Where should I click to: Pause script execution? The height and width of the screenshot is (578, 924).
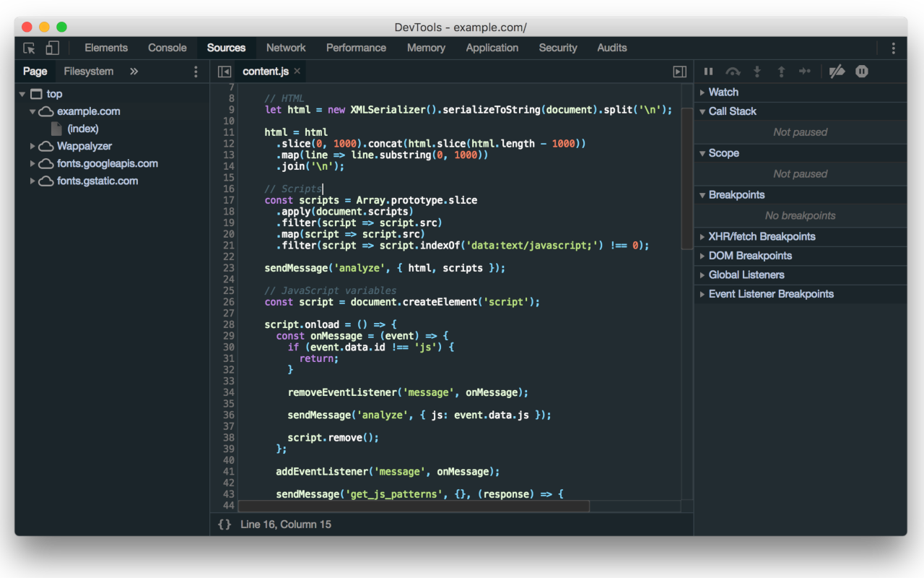point(708,72)
